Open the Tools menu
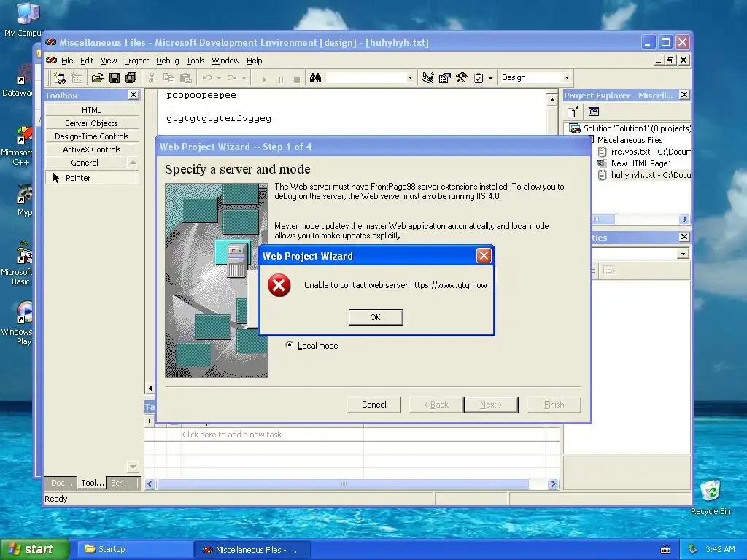The height and width of the screenshot is (560, 747). point(195,61)
